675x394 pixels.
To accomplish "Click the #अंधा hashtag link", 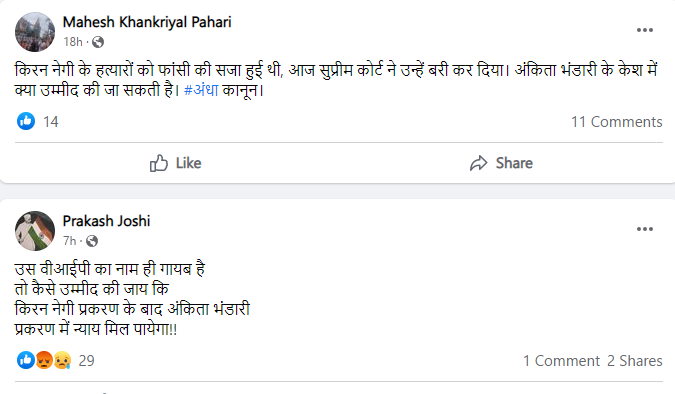I will tap(201, 90).
